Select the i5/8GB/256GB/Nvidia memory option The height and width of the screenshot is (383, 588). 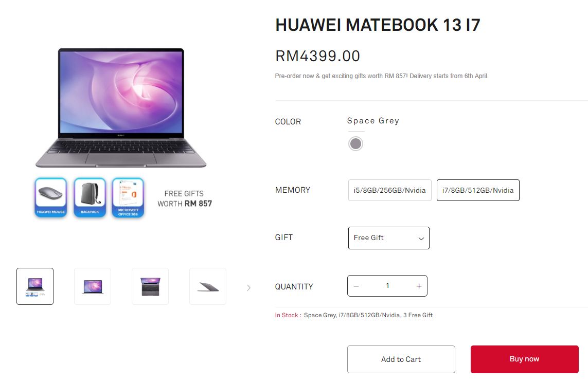(389, 190)
